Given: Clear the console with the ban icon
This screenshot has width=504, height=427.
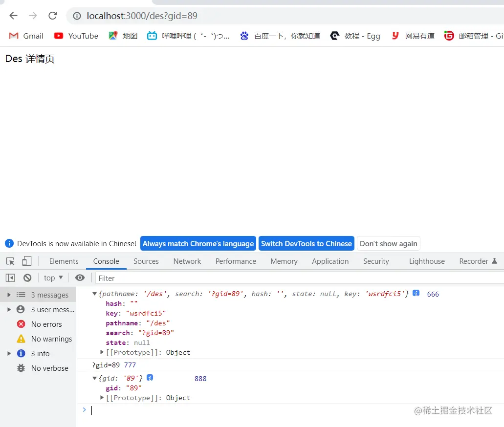Looking at the screenshot, I should pos(27,278).
